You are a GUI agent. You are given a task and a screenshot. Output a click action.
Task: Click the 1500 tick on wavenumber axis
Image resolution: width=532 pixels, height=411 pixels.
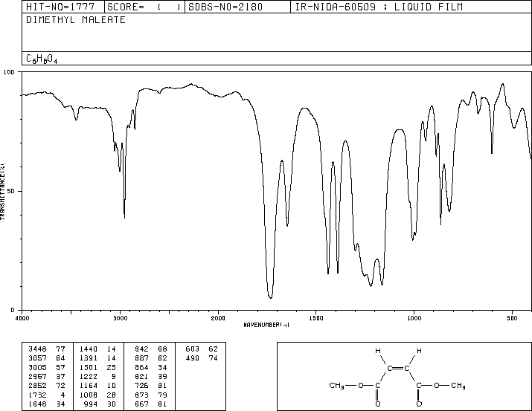pos(315,318)
